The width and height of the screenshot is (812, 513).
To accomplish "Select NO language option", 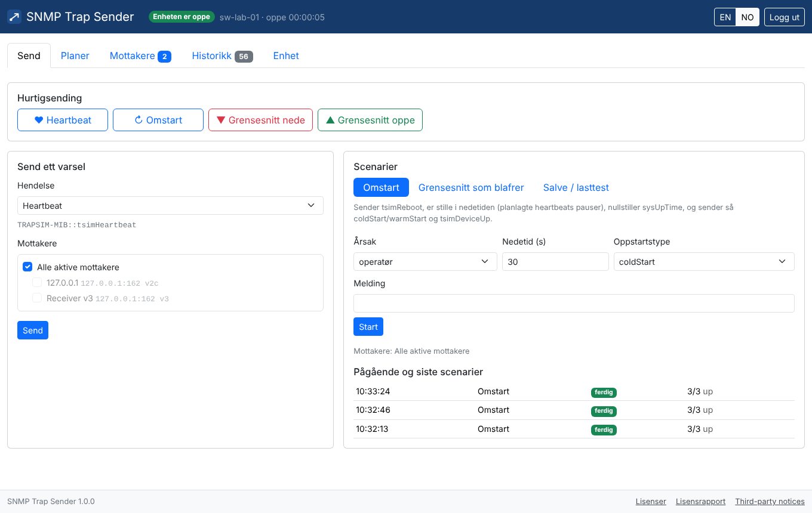I will coord(748,17).
